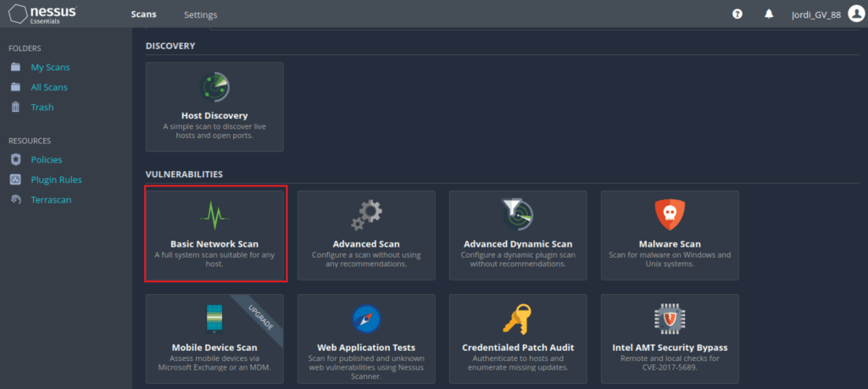Select the Basic Network Scan title

[x=214, y=244]
